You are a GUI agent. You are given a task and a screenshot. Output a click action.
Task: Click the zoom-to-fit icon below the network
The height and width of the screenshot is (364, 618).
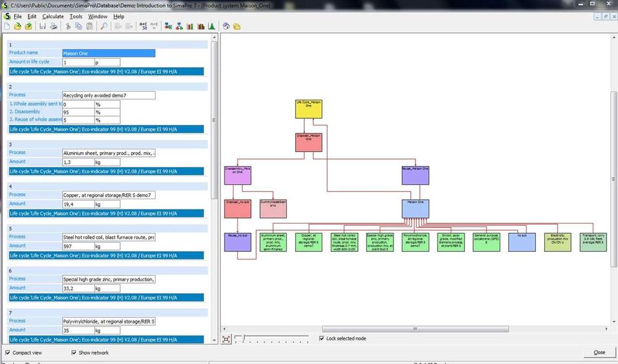pyautogui.click(x=226, y=339)
